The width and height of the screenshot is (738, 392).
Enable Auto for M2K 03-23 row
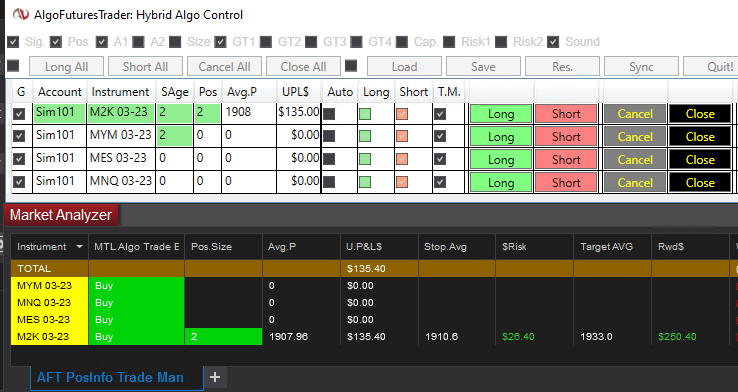(329, 114)
